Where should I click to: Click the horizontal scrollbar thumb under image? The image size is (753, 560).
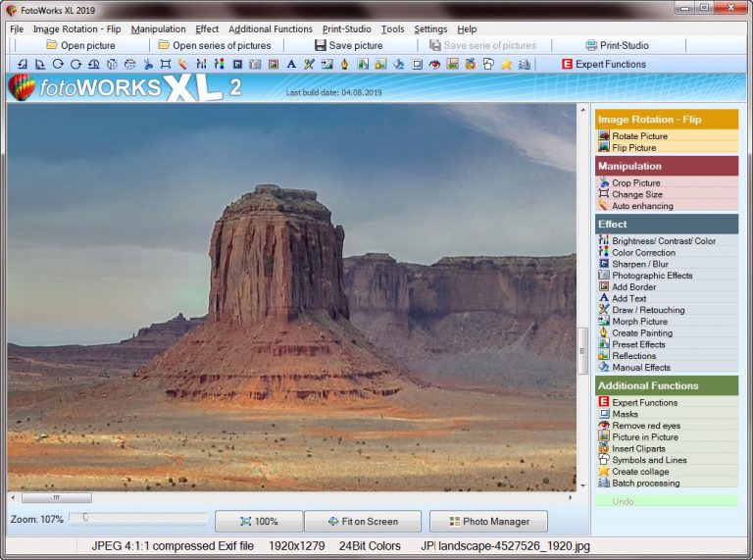tap(57, 497)
